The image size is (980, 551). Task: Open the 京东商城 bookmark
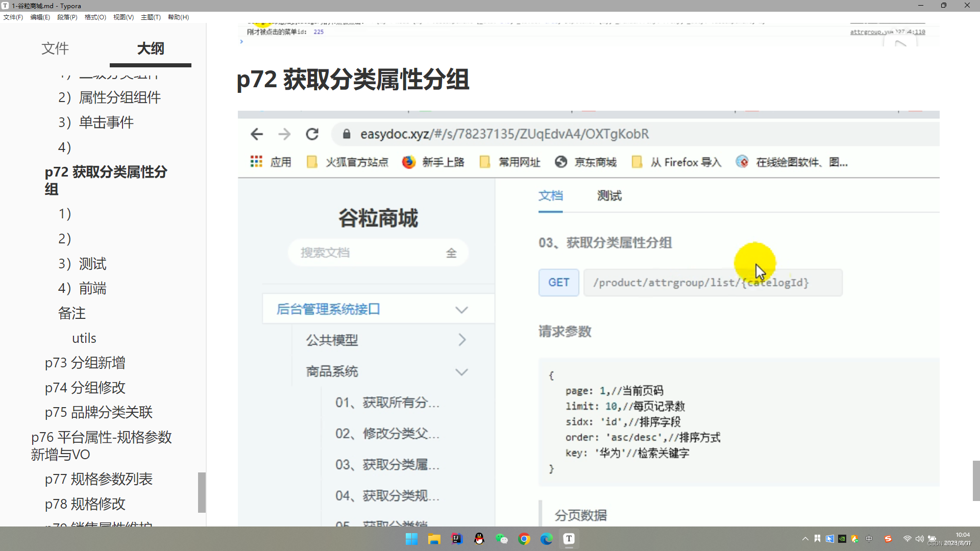coord(585,162)
